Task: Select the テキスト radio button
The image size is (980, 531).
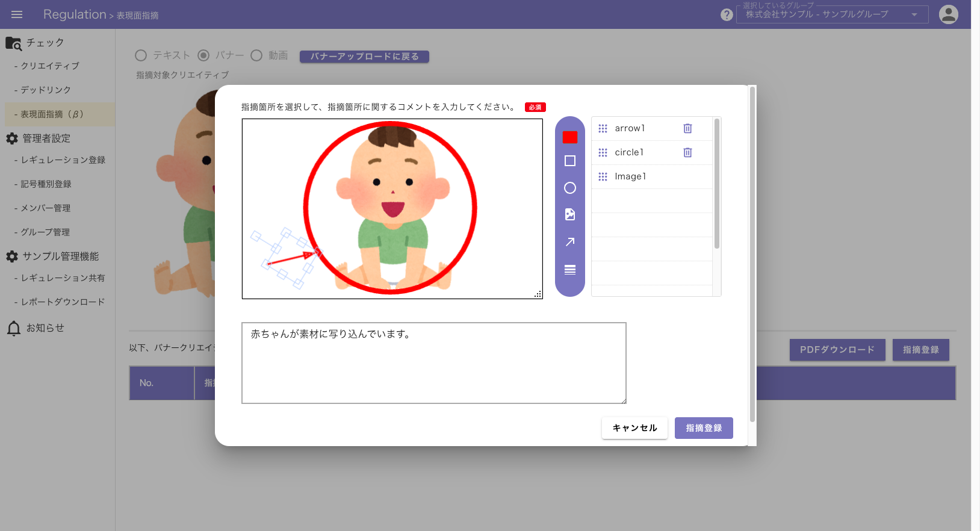Action: click(141, 55)
